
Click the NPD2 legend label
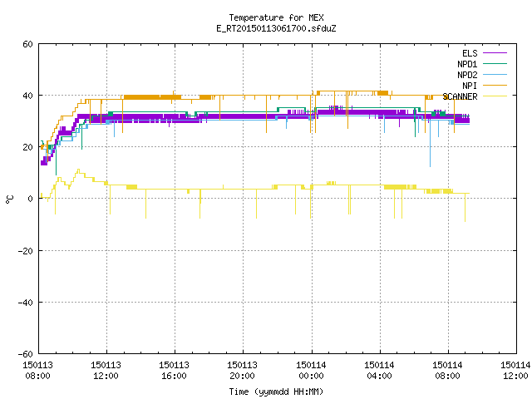(x=467, y=75)
